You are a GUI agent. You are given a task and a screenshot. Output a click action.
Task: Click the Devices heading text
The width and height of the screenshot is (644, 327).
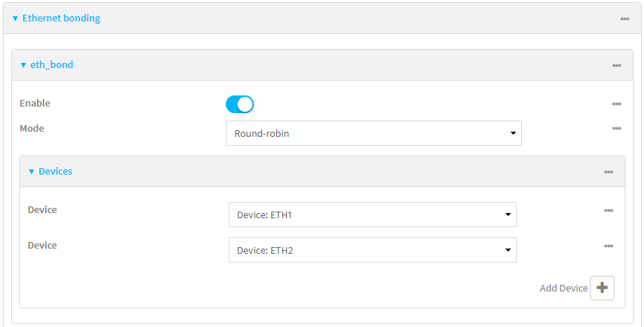pos(56,172)
